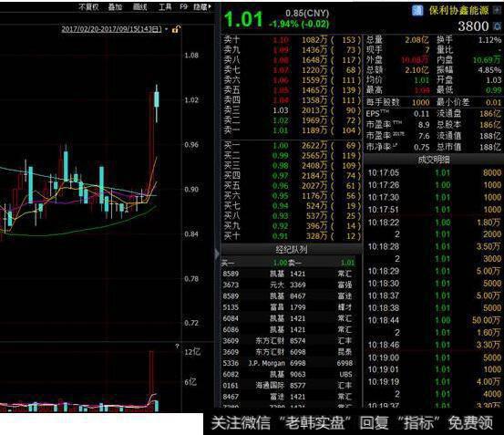Click the 卖三 ask row at 1.03
This screenshot has height=435, width=504.
(x=292, y=110)
